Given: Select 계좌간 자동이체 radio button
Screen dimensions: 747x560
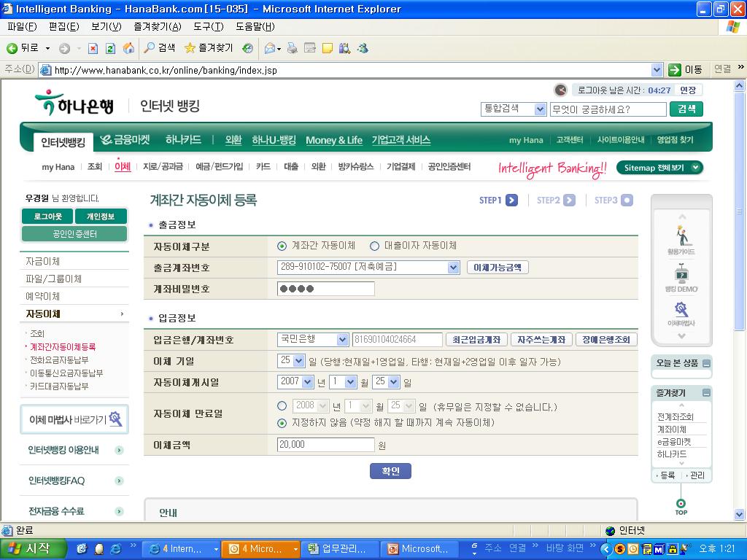Looking at the screenshot, I should 282,246.
